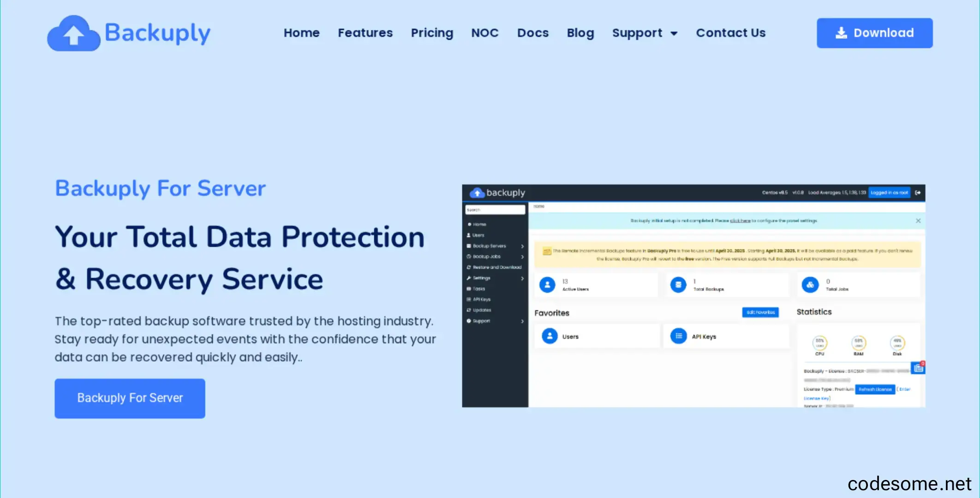Click the Total Backups database icon
Screen dimensions: 980x498
pyautogui.click(x=678, y=285)
